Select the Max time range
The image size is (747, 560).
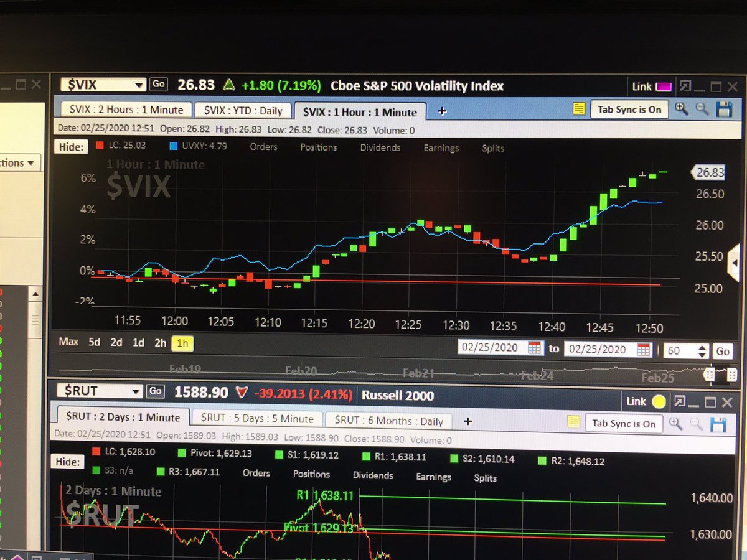pos(68,342)
